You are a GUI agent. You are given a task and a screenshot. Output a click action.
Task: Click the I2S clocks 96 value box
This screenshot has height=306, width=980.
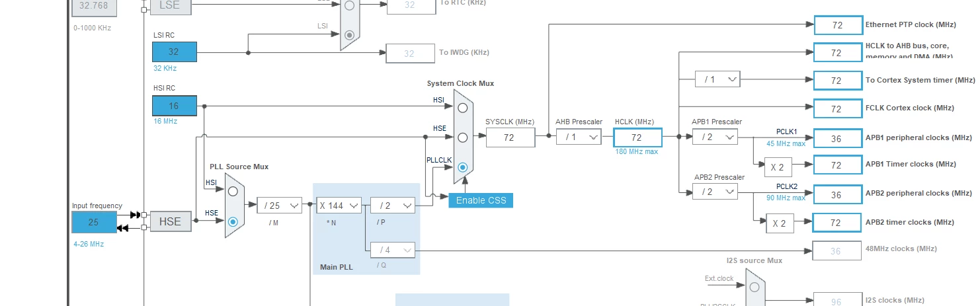pos(837,301)
